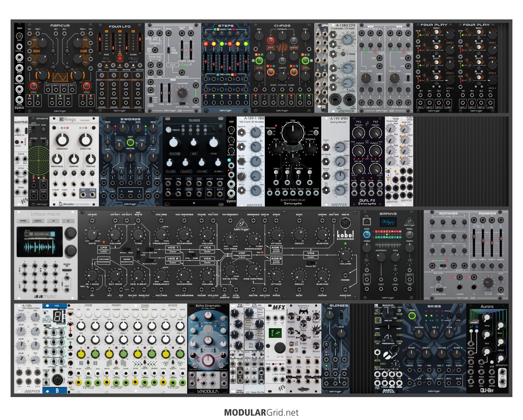The height and width of the screenshot is (420, 523).
Task: Click the Mix knob on A-199 Spring Reverb
Action: tap(340, 191)
